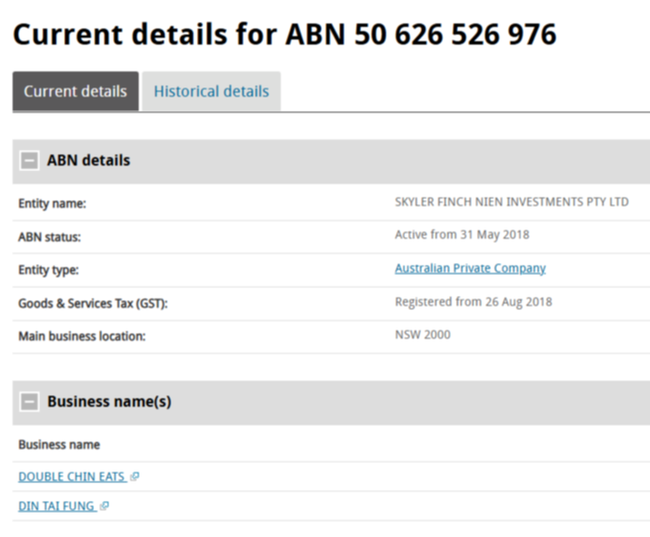This screenshot has height=537, width=650.
Task: Click the GST value Registered from 26 Aug 2018
Action: (x=473, y=301)
